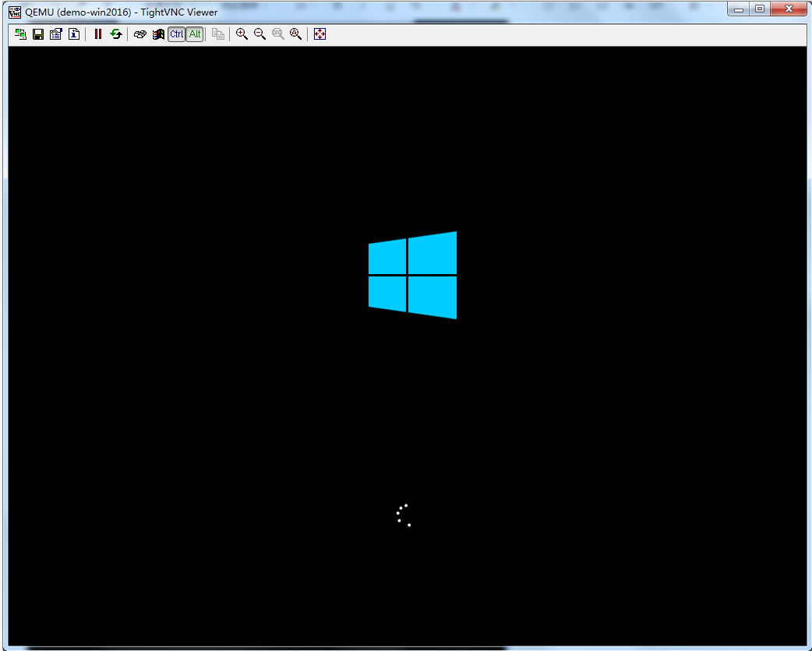Pause the remote screen updates
The image size is (812, 651).
pyautogui.click(x=98, y=34)
